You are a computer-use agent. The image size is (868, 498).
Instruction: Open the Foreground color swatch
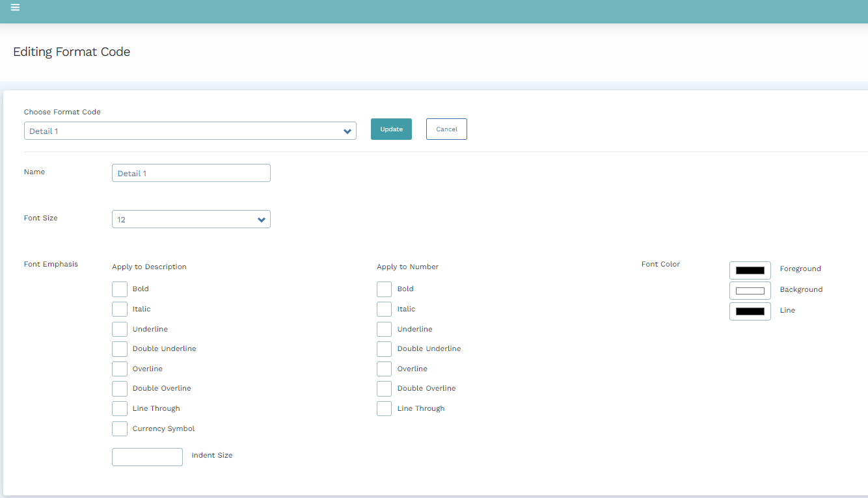coord(750,270)
